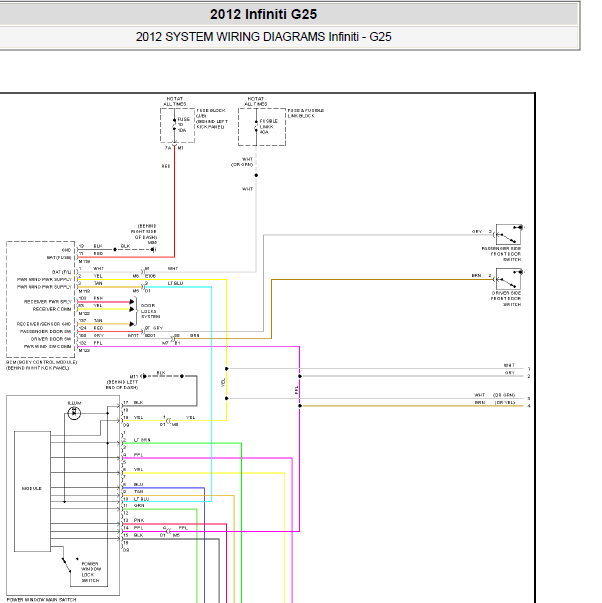Click the 'WHT' label on continuation line 1
602x603 pixels.
pyautogui.click(x=509, y=365)
